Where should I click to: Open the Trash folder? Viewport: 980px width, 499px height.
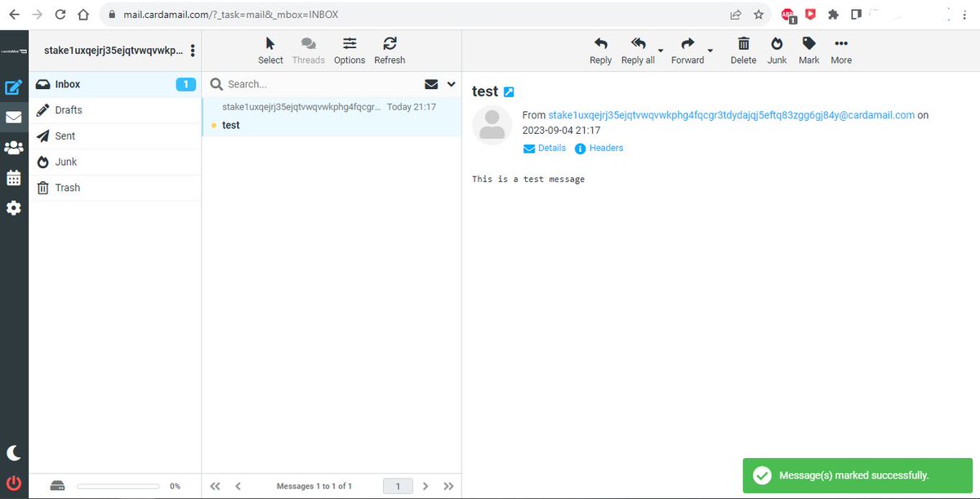(x=115, y=188)
